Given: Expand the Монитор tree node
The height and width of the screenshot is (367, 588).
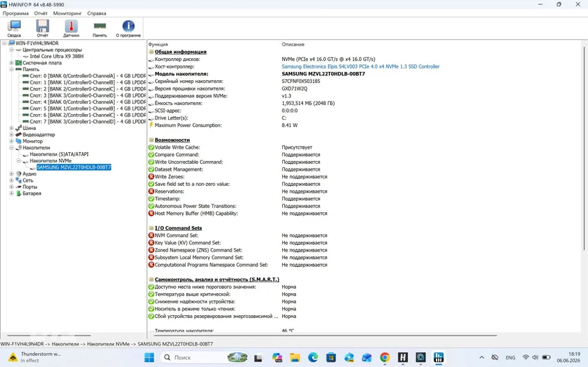Looking at the screenshot, I should [11, 141].
